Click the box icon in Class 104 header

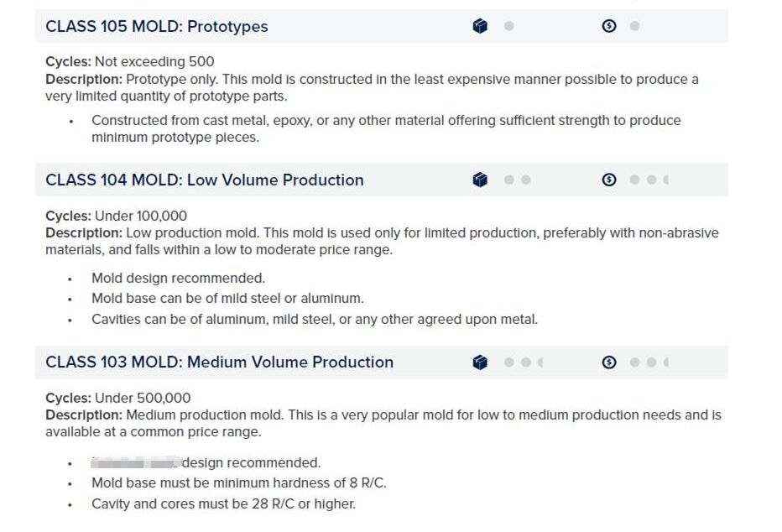point(480,180)
